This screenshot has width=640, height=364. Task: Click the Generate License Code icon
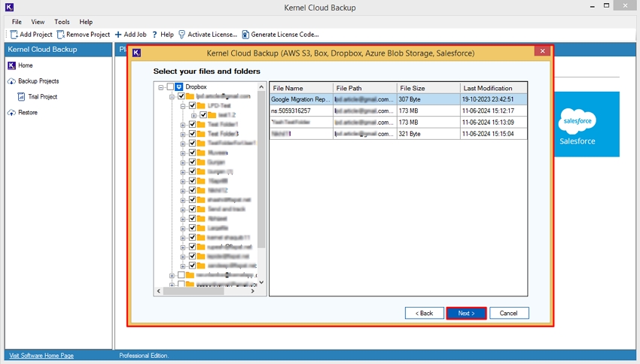(x=245, y=35)
